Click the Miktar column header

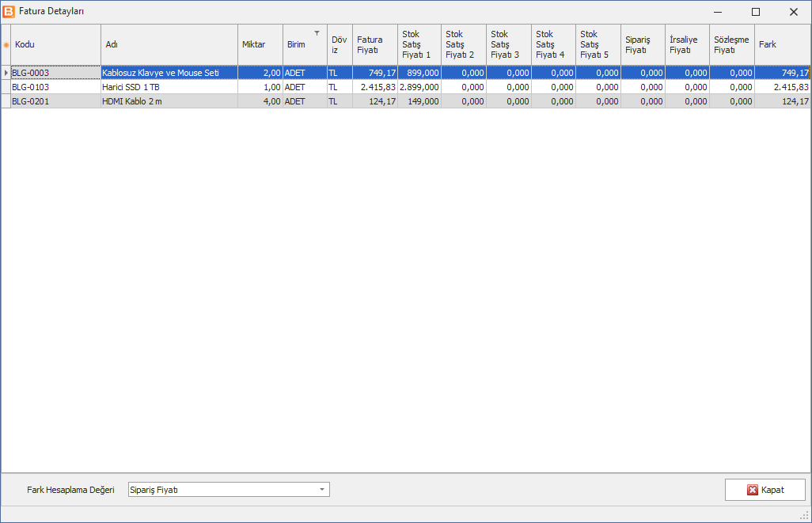260,44
